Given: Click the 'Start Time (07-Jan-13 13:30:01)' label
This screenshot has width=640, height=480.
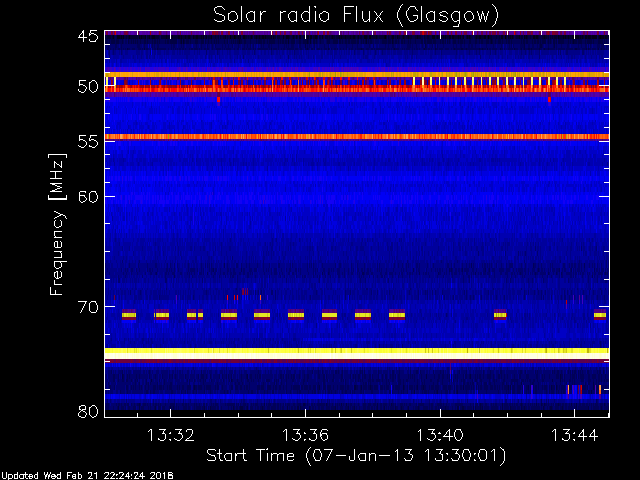Looking at the screenshot, I should point(356,456).
